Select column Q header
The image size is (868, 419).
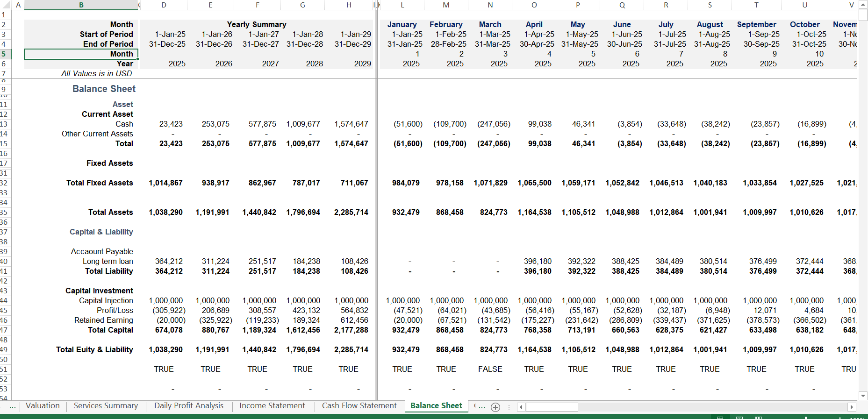622,5
